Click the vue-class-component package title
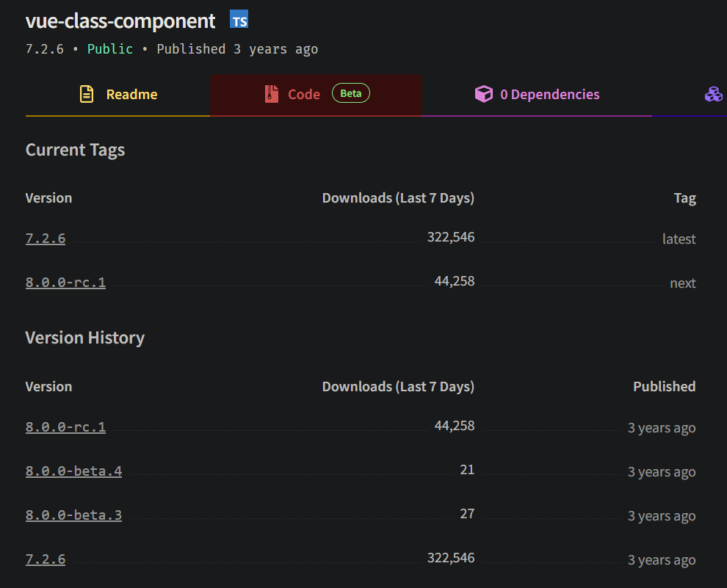The image size is (727, 588). (120, 21)
